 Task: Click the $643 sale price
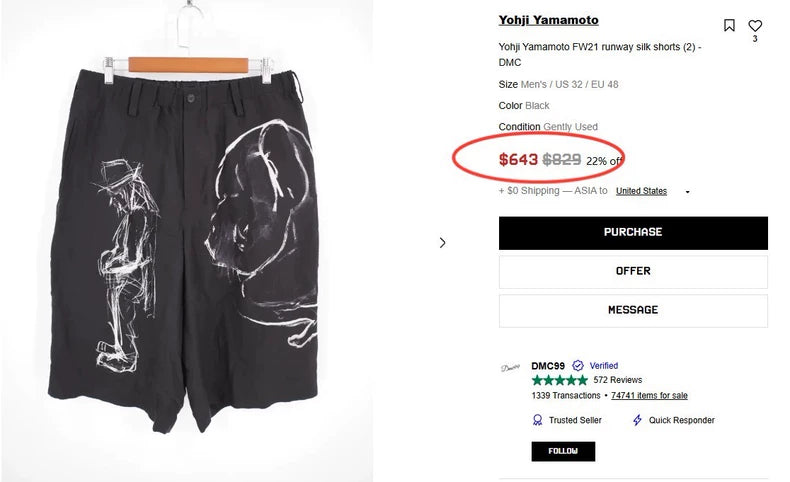[518, 159]
